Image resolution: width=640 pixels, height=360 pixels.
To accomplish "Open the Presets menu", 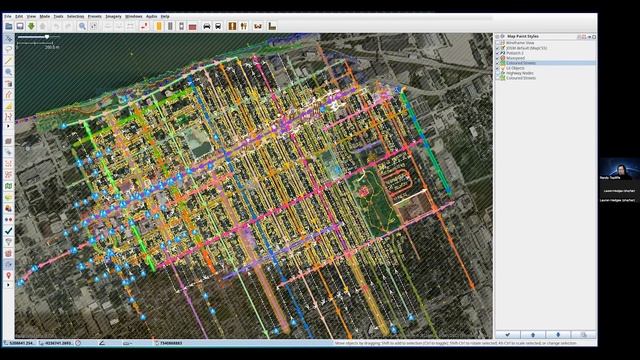I will pyautogui.click(x=95, y=16).
